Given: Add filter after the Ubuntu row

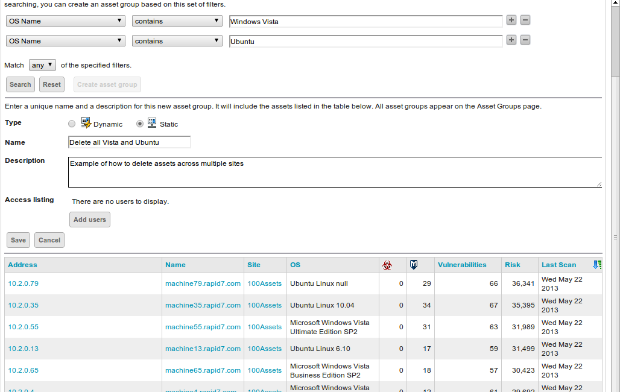Looking at the screenshot, I should click(x=511, y=40).
